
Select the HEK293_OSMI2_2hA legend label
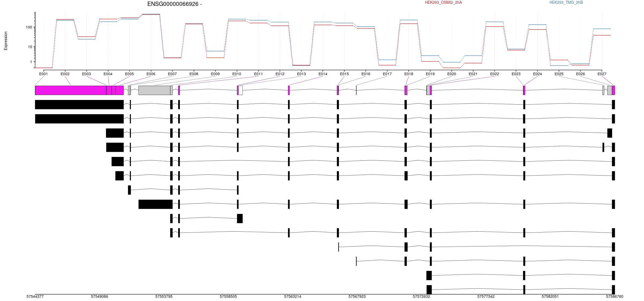[443, 2]
